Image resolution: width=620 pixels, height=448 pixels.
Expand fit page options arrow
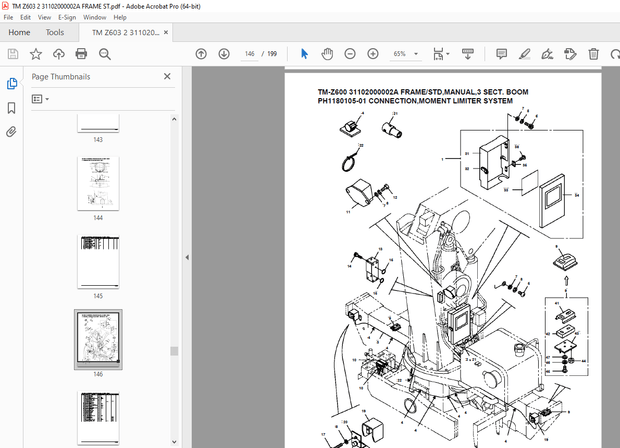(448, 54)
